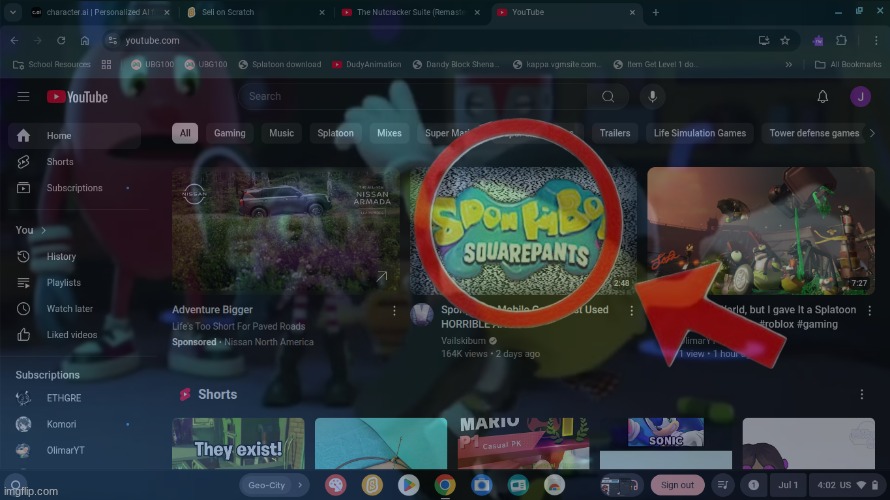The height and width of the screenshot is (500, 890).
Task: Bookmark this page with star icon
Action: tap(785, 40)
